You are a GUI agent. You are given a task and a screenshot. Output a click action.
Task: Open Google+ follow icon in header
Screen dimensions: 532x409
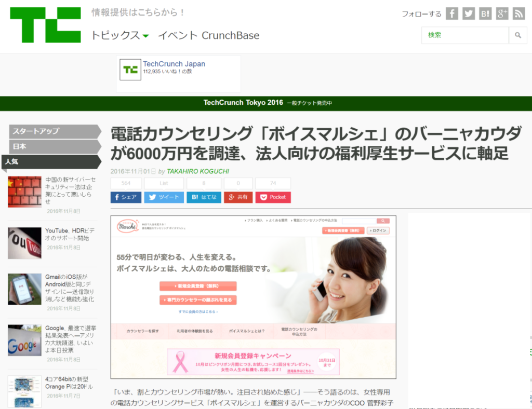[502, 13]
